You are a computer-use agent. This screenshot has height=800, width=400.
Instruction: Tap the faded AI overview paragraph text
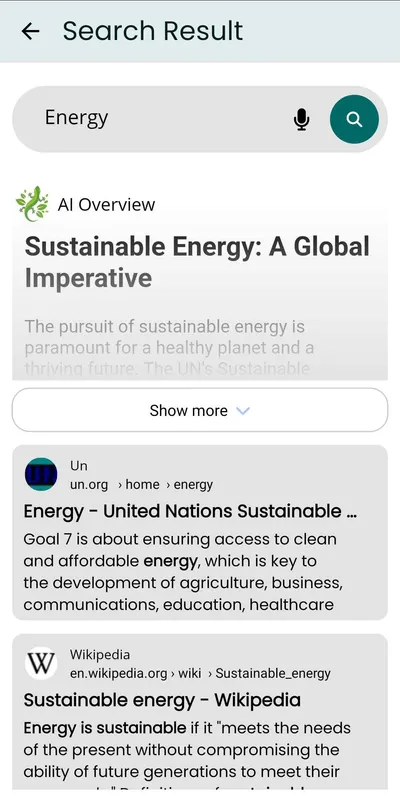click(x=168, y=347)
